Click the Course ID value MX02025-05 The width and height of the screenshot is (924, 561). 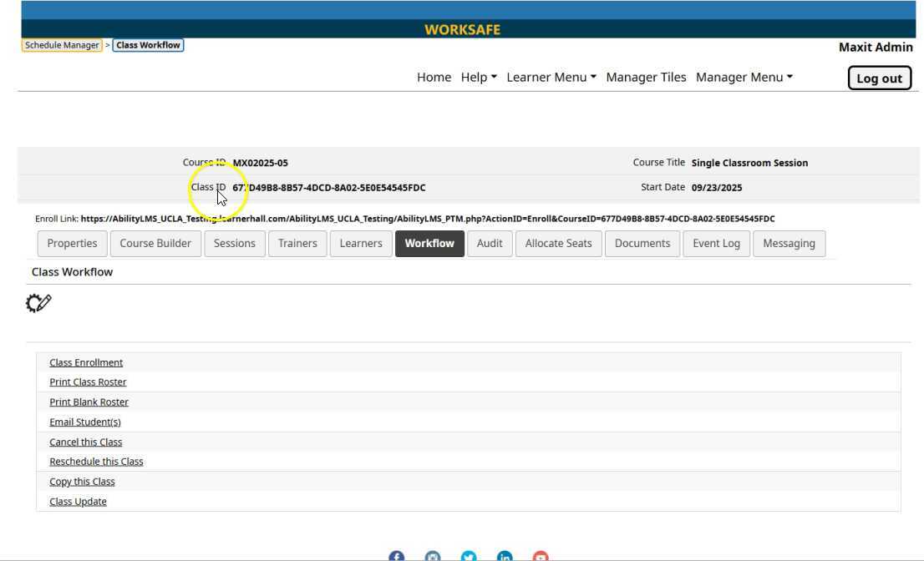click(x=261, y=163)
